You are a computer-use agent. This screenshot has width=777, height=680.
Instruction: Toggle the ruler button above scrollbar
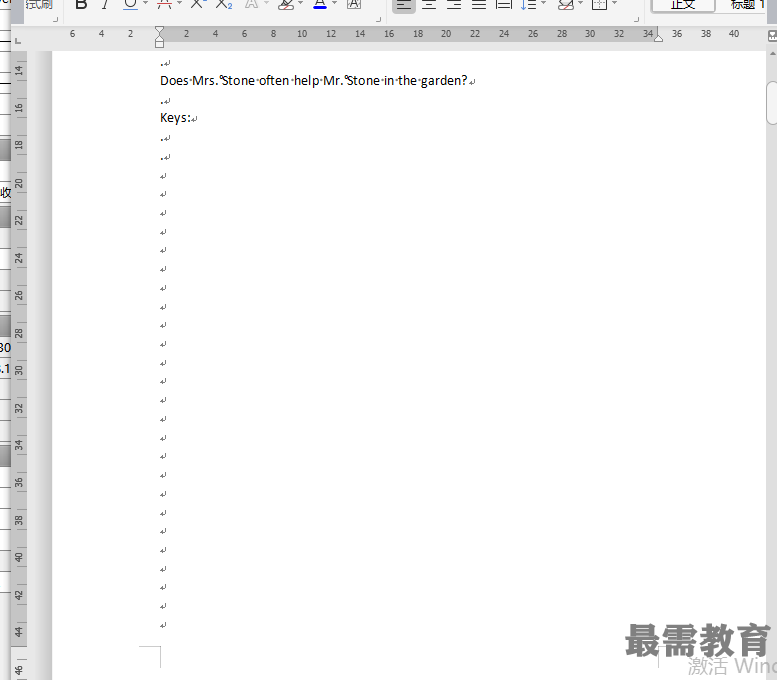point(772,35)
